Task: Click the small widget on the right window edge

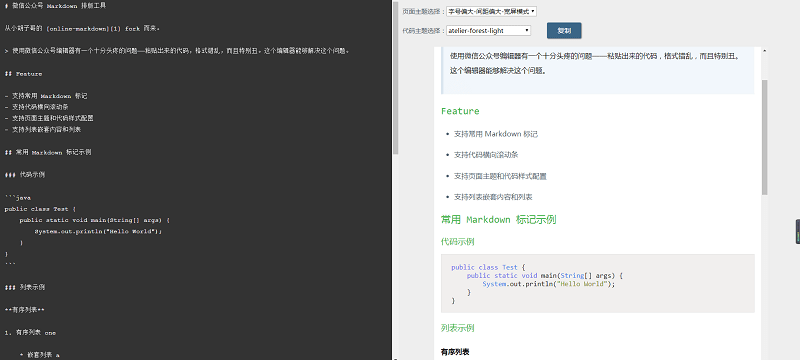Action: click(797, 232)
